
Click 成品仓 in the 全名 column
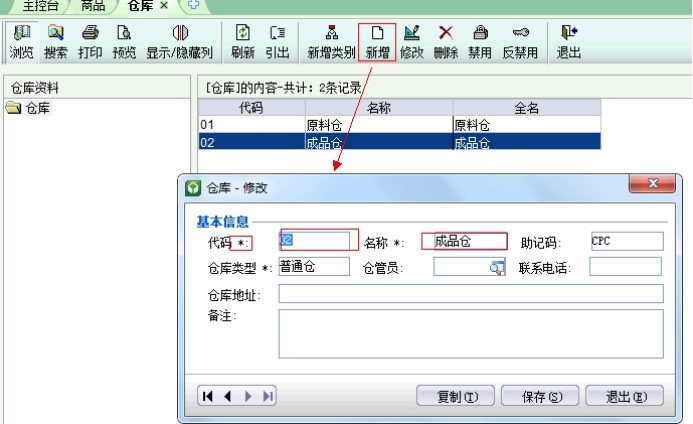click(x=527, y=142)
